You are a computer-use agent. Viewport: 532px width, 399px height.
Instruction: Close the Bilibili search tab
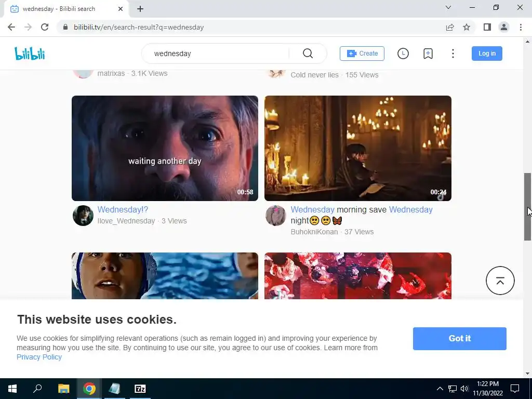pos(121,9)
